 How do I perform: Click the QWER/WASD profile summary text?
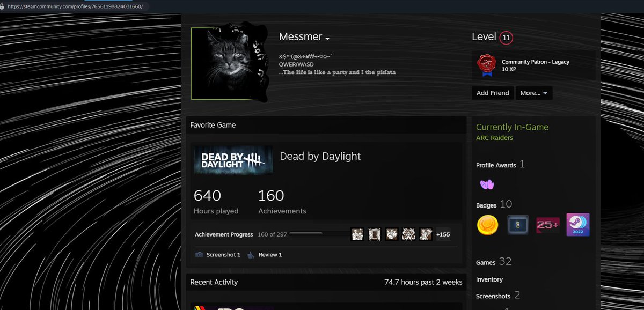[x=297, y=64]
